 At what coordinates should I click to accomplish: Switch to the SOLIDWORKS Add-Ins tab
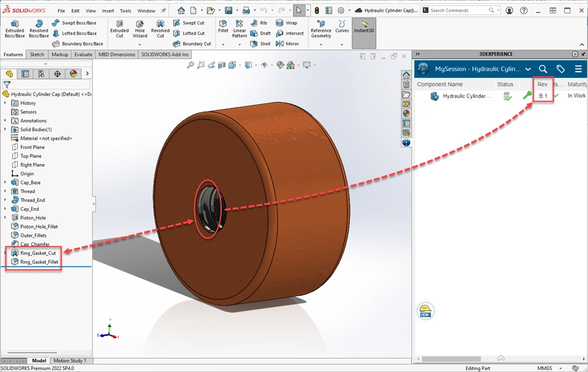[165, 55]
